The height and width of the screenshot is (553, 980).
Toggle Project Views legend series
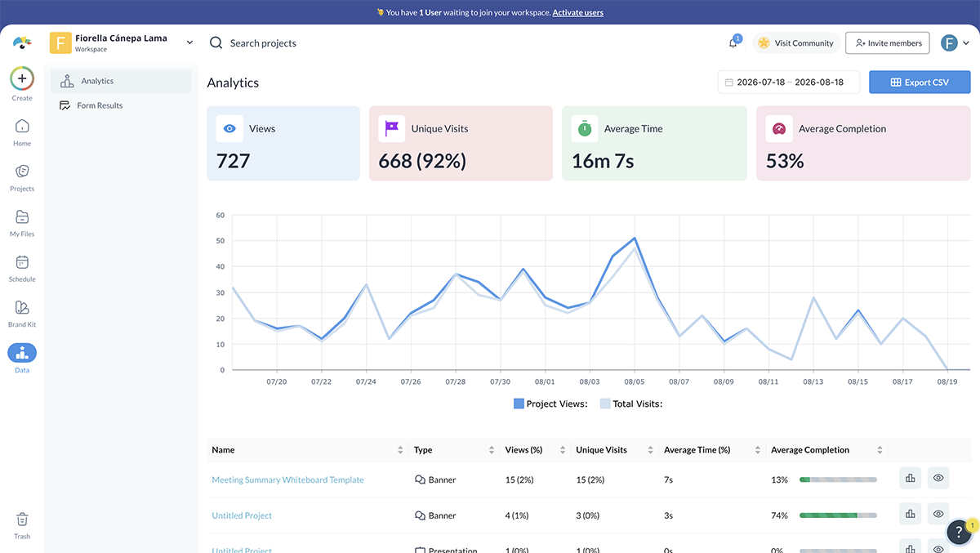coord(550,404)
